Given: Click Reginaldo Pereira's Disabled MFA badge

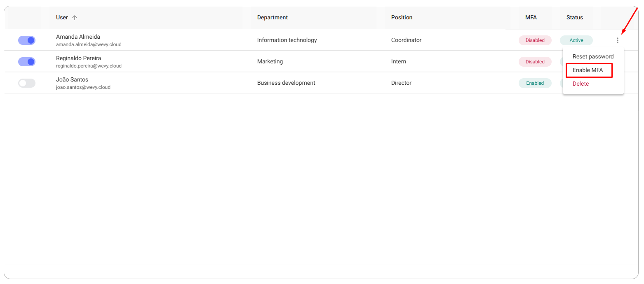Looking at the screenshot, I should point(535,62).
